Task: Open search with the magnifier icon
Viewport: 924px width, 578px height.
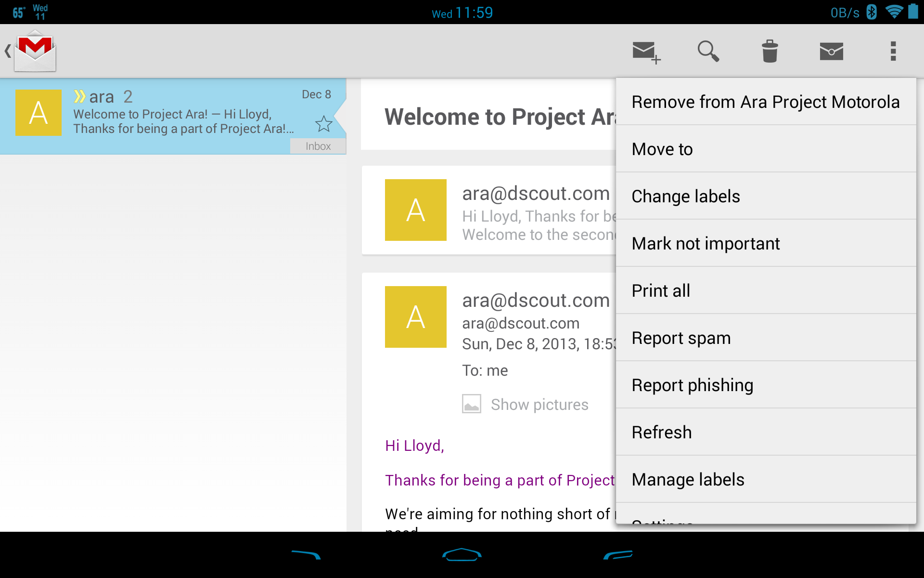Action: point(708,51)
